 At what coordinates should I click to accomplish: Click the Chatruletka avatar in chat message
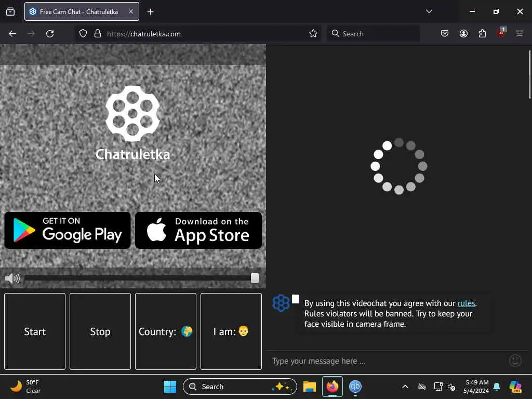coord(281,303)
